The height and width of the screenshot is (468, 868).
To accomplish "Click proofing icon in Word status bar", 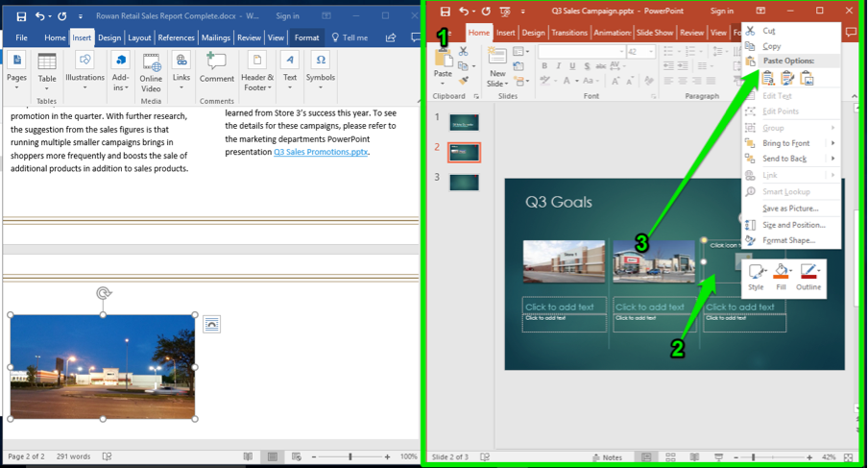I will click(x=107, y=456).
